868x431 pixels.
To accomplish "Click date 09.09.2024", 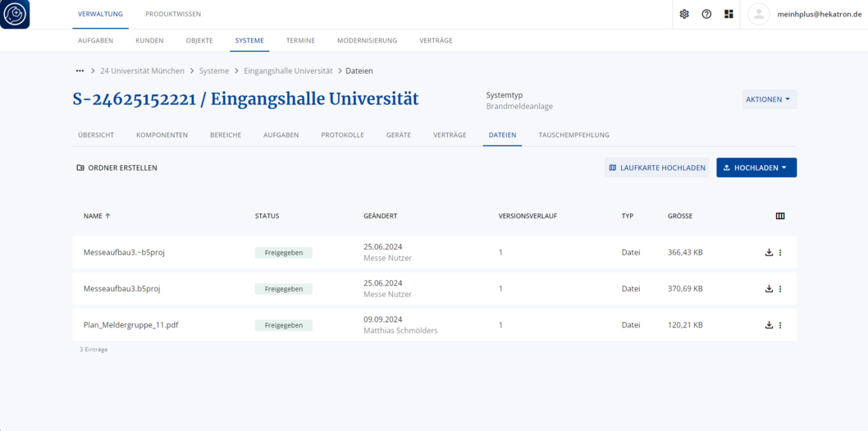I will [382, 319].
